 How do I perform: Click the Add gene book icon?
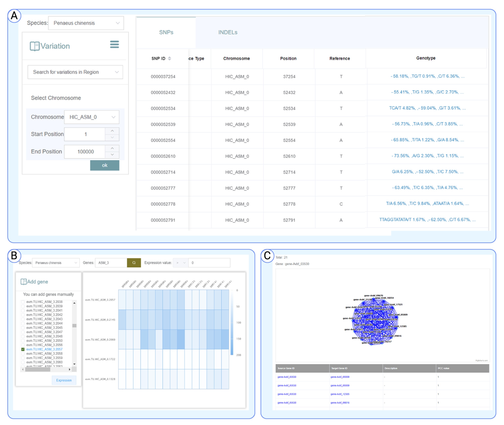[x=24, y=282]
